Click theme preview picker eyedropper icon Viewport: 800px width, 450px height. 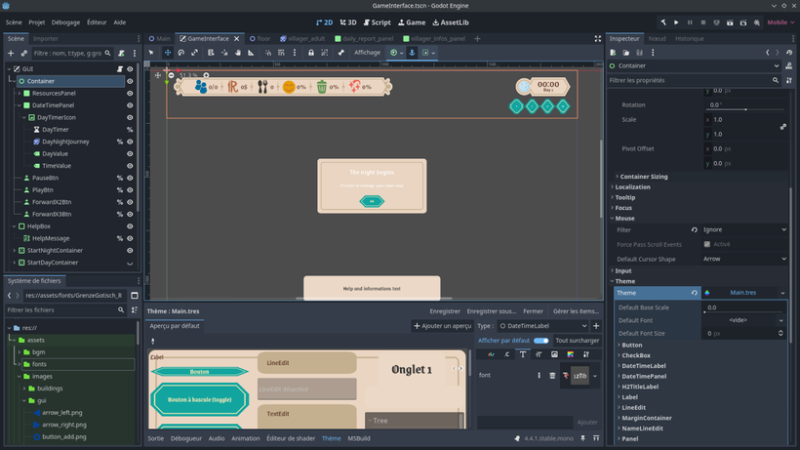click(153, 341)
